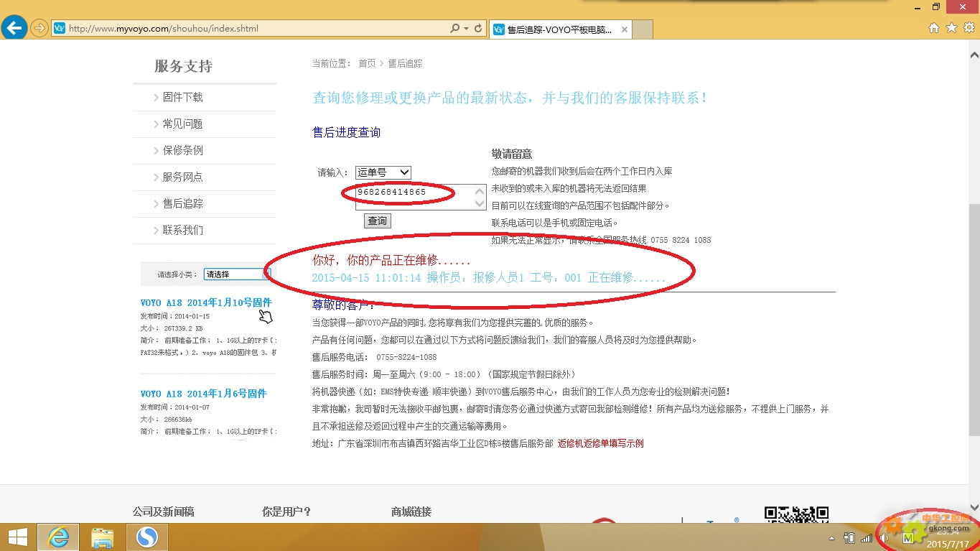
Task: Maximize or restore the browser window
Action: click(x=936, y=6)
